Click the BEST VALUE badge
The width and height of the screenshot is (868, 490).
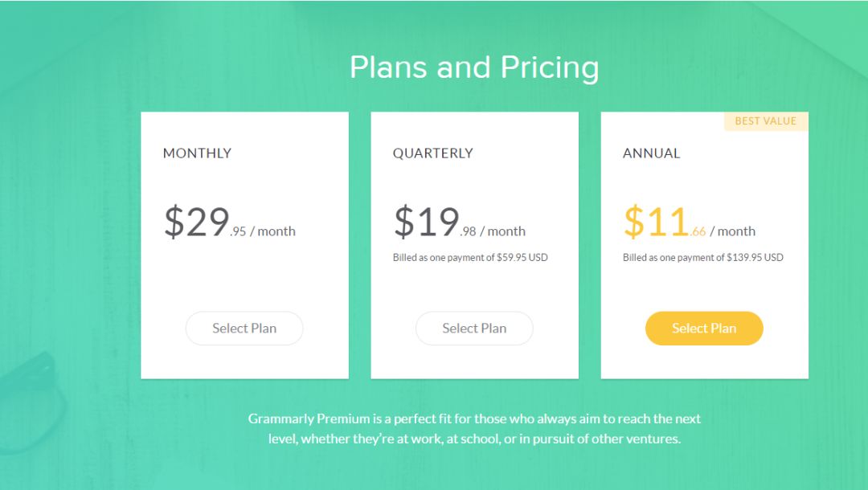coord(766,121)
